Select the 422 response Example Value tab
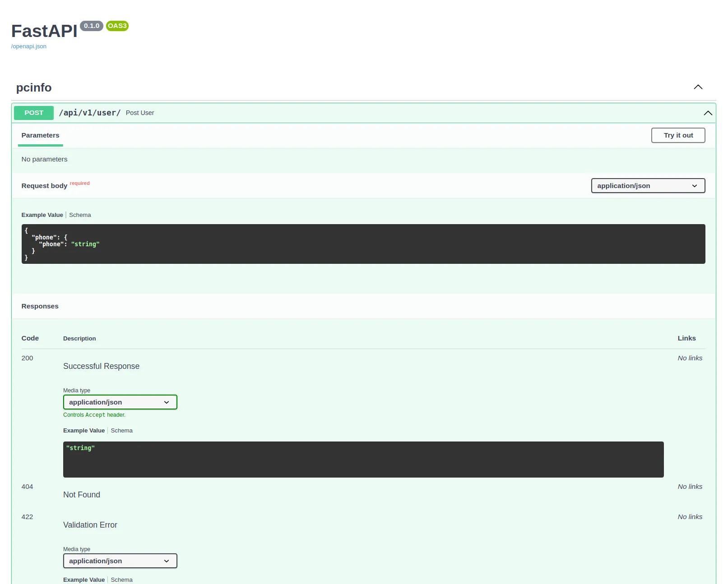728x584 pixels. [84, 580]
